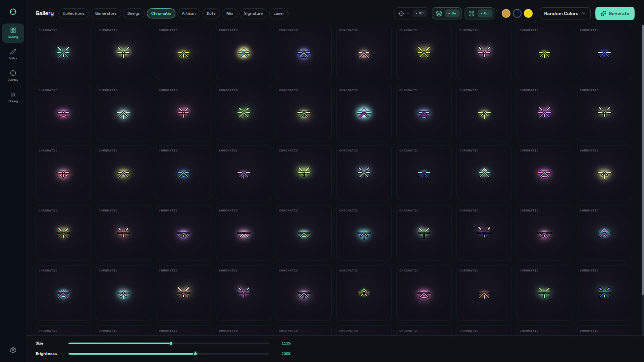Click the app logo icon at top-left
This screenshot has width=644, height=362.
click(13, 12)
